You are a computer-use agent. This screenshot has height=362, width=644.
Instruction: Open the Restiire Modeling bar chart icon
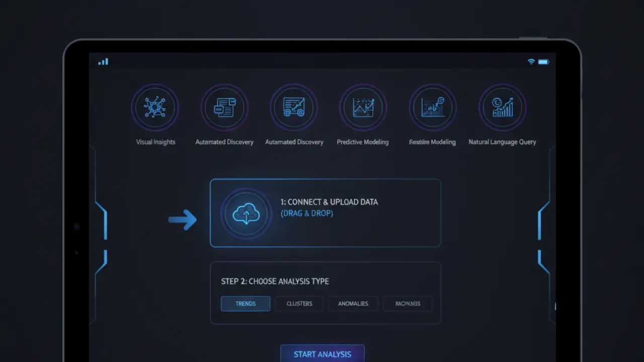[x=432, y=108]
